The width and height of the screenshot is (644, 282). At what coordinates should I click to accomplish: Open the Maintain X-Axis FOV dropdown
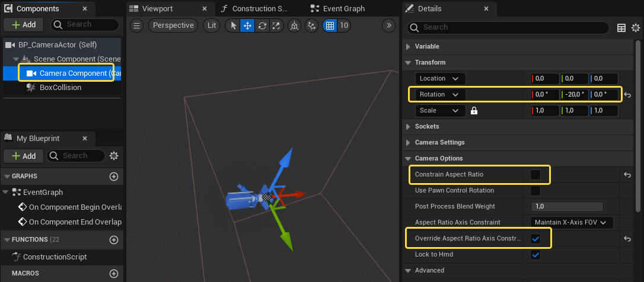[572, 223]
